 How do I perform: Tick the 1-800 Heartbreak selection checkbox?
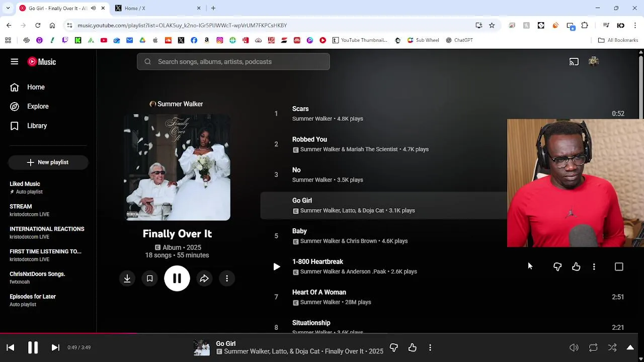coord(619,267)
